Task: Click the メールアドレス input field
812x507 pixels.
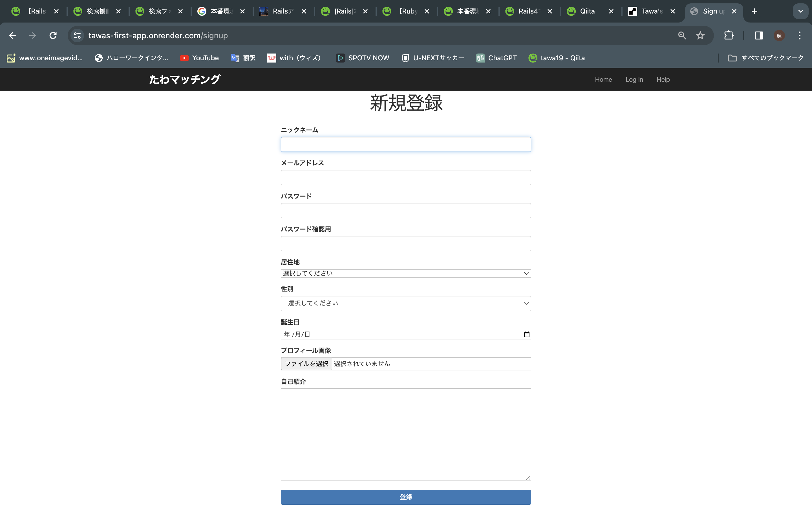Action: point(406,177)
